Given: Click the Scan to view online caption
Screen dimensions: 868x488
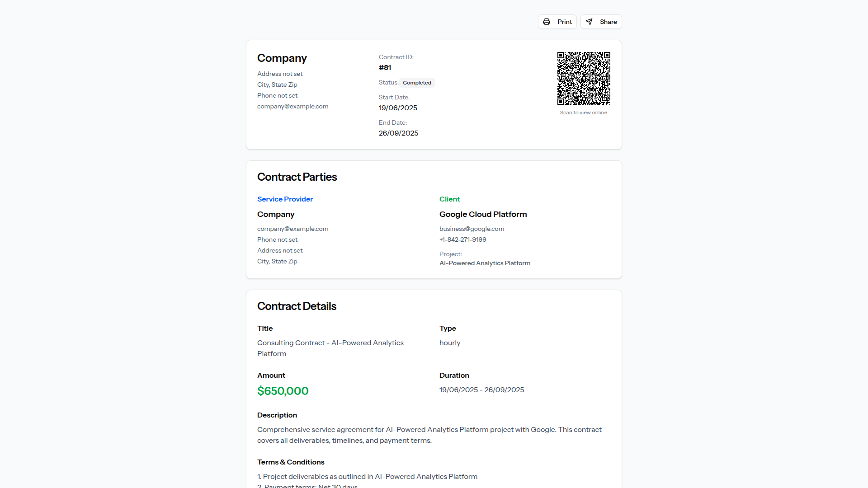Looking at the screenshot, I should coord(583,113).
